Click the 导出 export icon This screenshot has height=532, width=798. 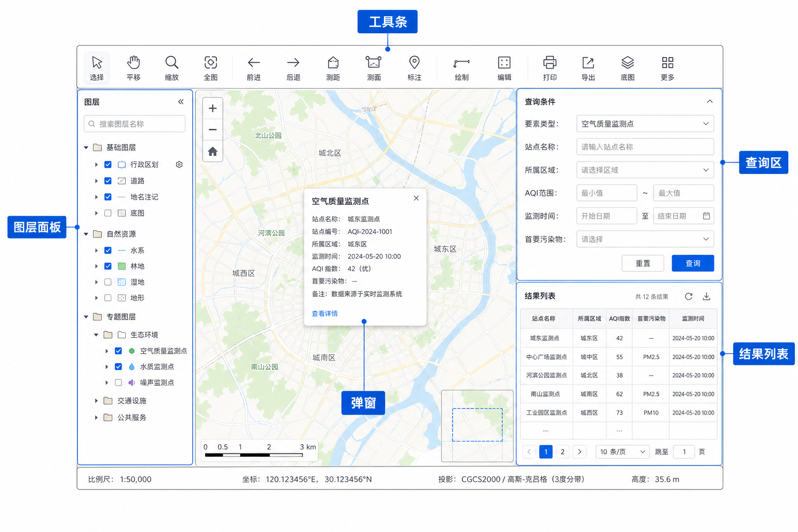588,68
